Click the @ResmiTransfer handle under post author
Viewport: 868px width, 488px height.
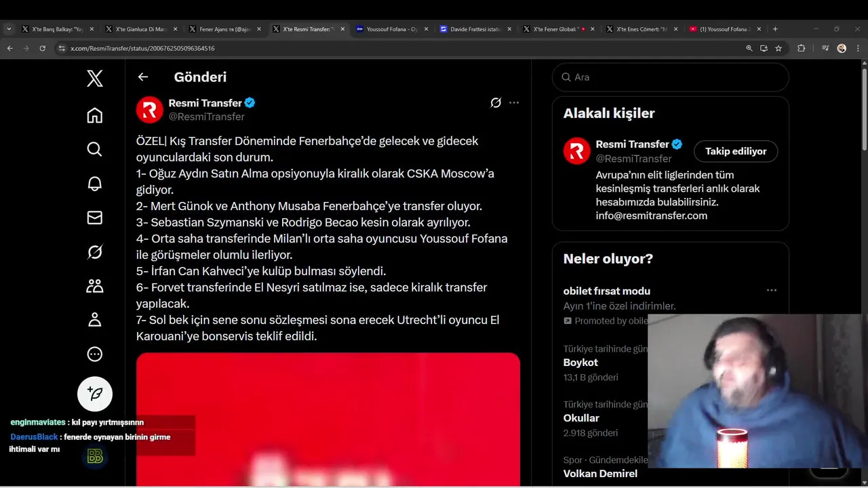206,117
